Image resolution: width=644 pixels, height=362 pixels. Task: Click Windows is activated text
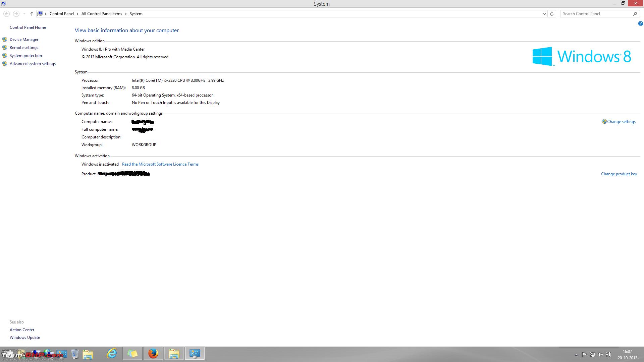click(100, 164)
